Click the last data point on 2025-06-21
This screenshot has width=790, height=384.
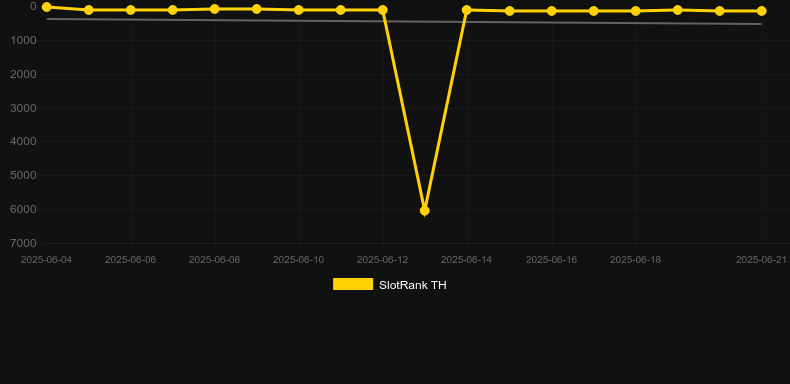[761, 11]
